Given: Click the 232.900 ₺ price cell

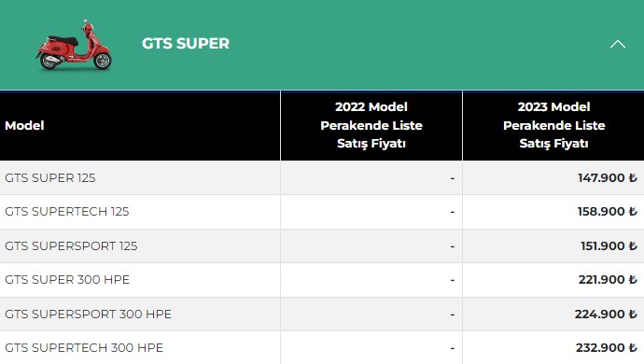Looking at the screenshot, I should click(553, 347).
